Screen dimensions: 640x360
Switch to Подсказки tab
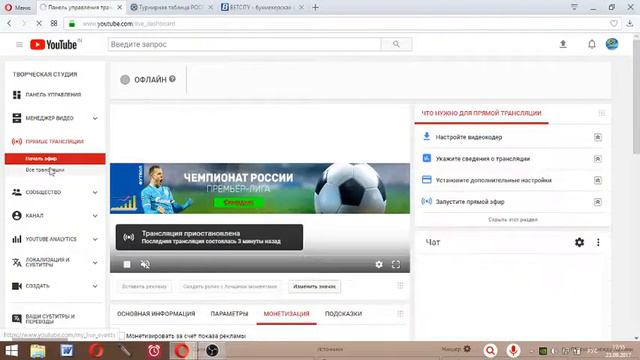[343, 313]
